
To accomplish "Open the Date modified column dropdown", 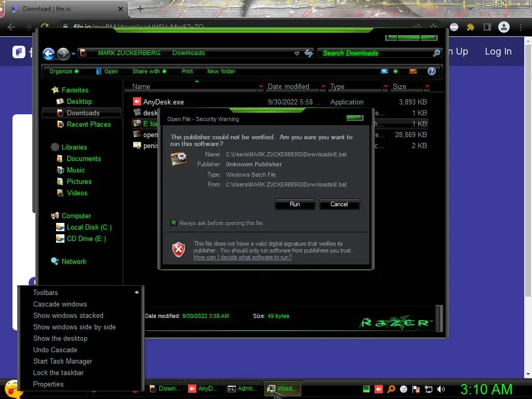I will pos(323,87).
